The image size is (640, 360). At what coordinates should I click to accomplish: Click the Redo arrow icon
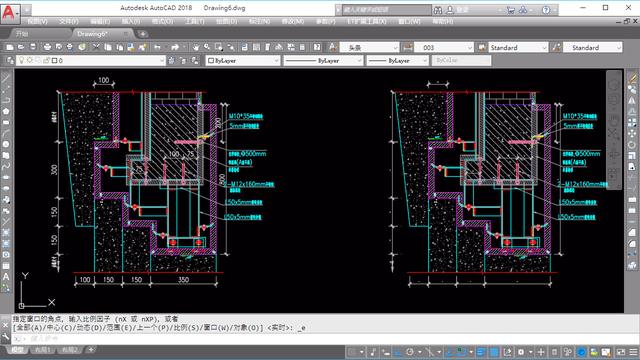pyautogui.click(x=176, y=47)
